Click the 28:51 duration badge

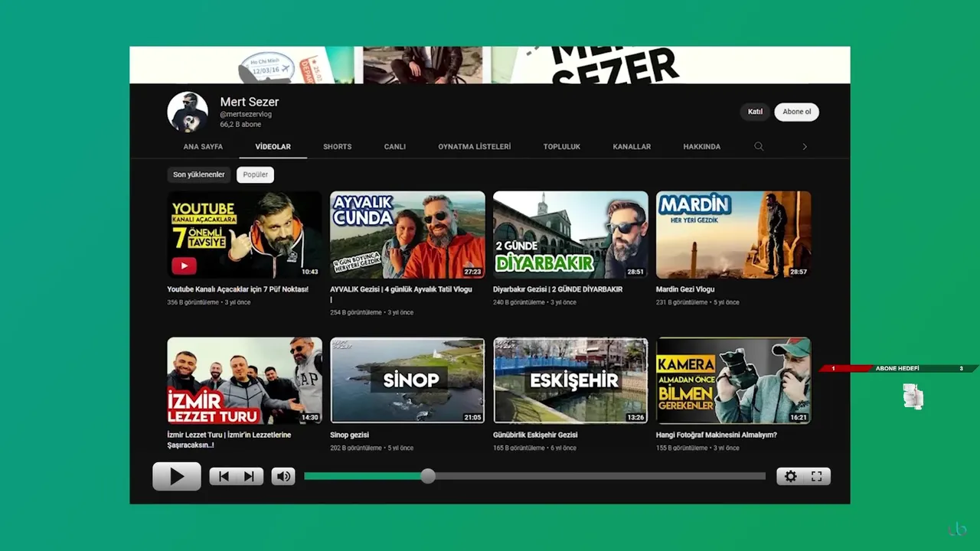[x=635, y=272]
